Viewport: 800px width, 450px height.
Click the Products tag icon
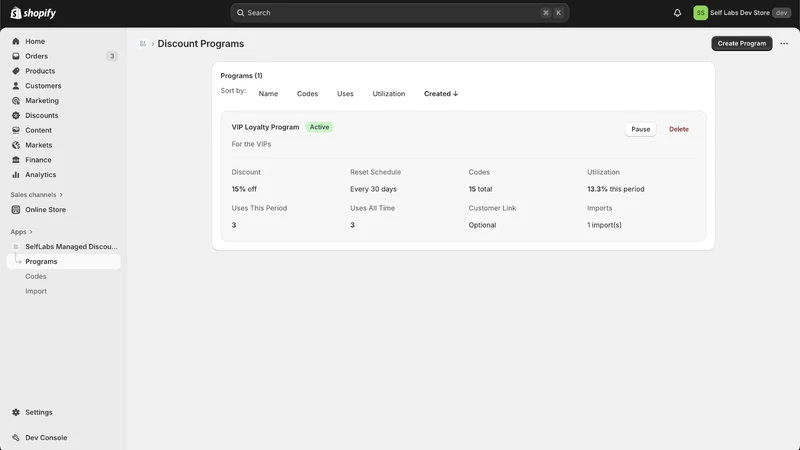[16, 71]
